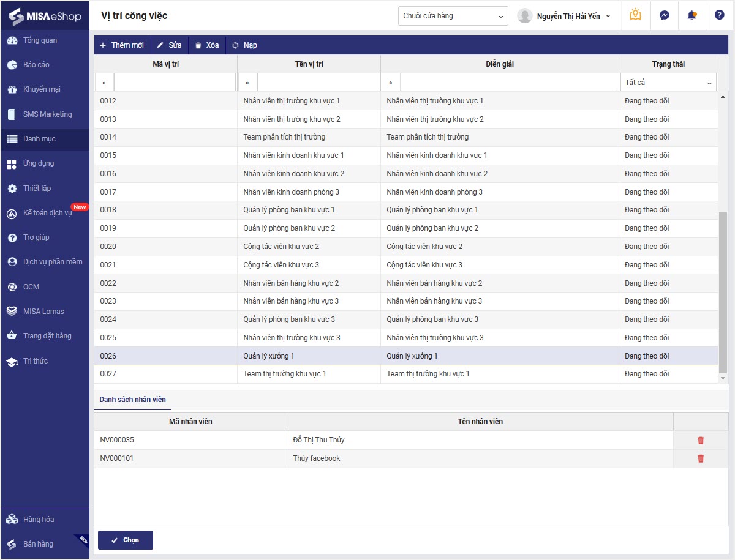
Task: Click scrollbar down arrow of table
Action: 723,378
